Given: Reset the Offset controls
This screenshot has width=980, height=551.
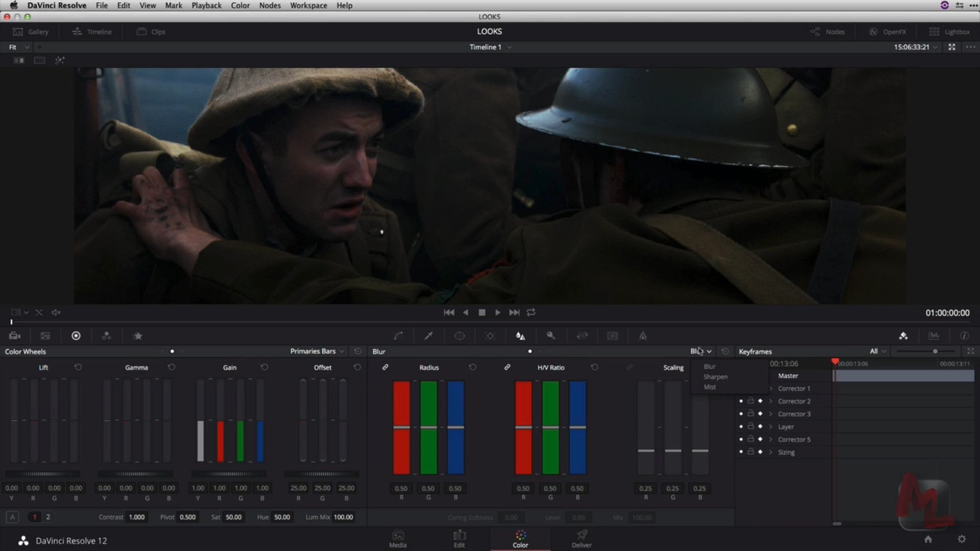Looking at the screenshot, I should click(x=357, y=367).
